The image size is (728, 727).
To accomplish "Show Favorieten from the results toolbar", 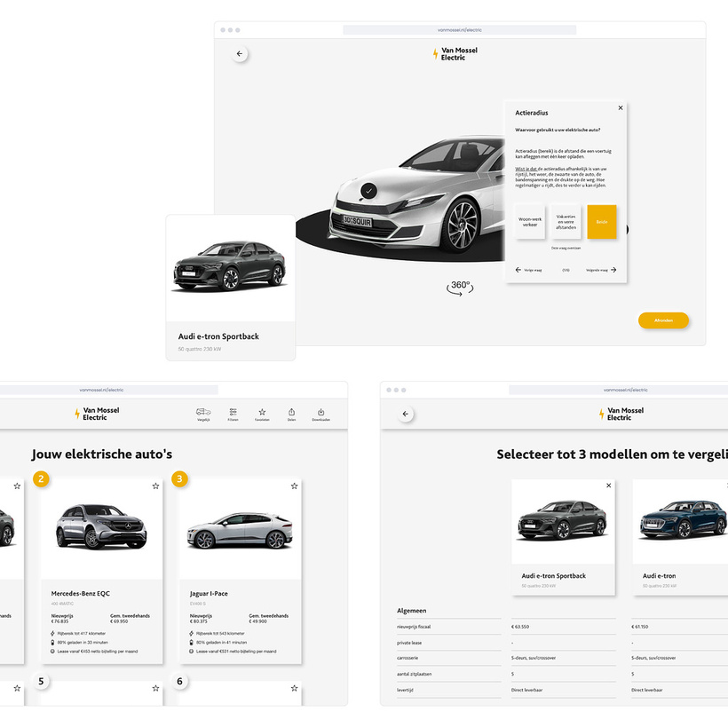I will [x=262, y=415].
